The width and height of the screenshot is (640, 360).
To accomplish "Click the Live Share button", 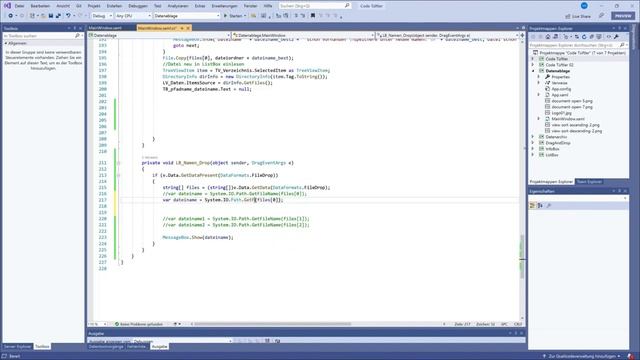I will click(x=578, y=16).
